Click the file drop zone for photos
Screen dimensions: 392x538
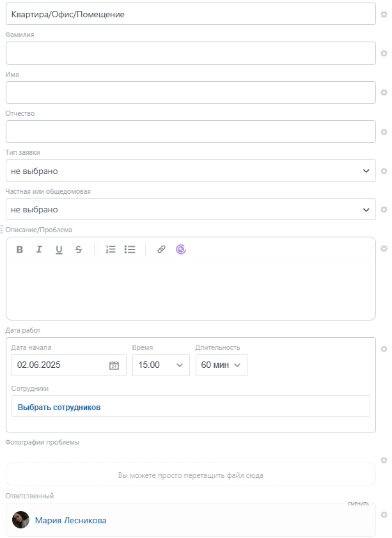coord(191,475)
